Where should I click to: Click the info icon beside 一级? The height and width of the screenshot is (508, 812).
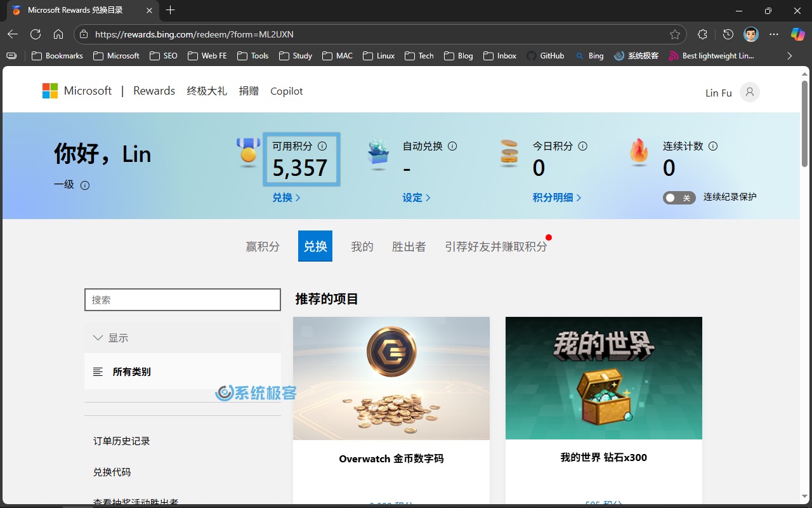click(85, 185)
